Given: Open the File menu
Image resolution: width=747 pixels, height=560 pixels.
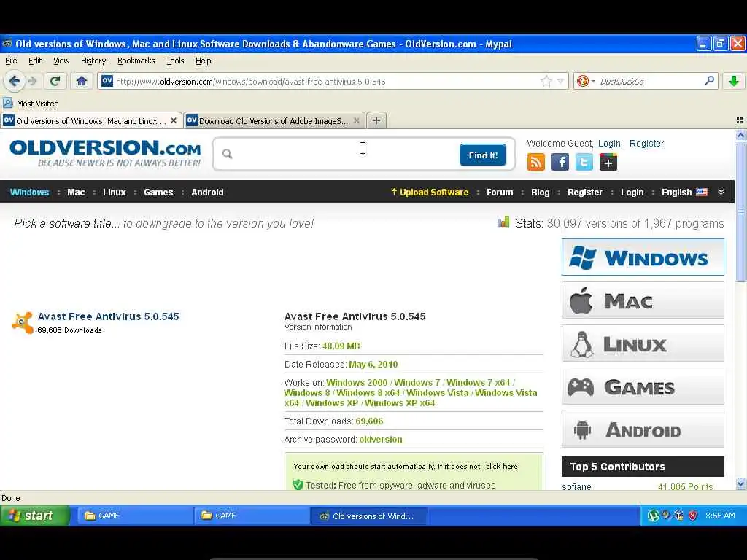Looking at the screenshot, I should (11, 61).
